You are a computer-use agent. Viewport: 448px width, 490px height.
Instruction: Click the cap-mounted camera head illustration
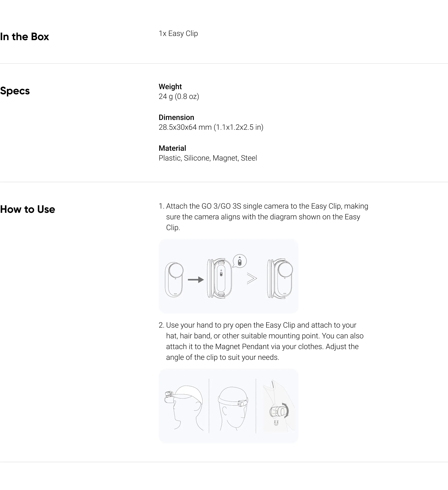[184, 408]
